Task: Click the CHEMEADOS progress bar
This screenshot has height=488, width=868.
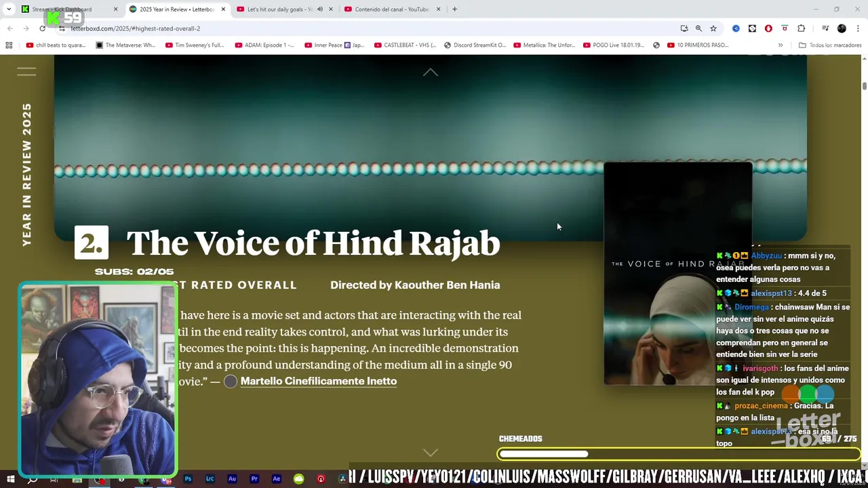Action: click(x=679, y=454)
